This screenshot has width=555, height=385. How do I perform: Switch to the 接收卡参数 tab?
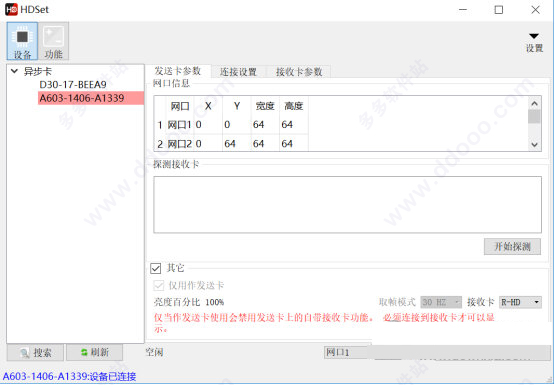[x=299, y=72]
